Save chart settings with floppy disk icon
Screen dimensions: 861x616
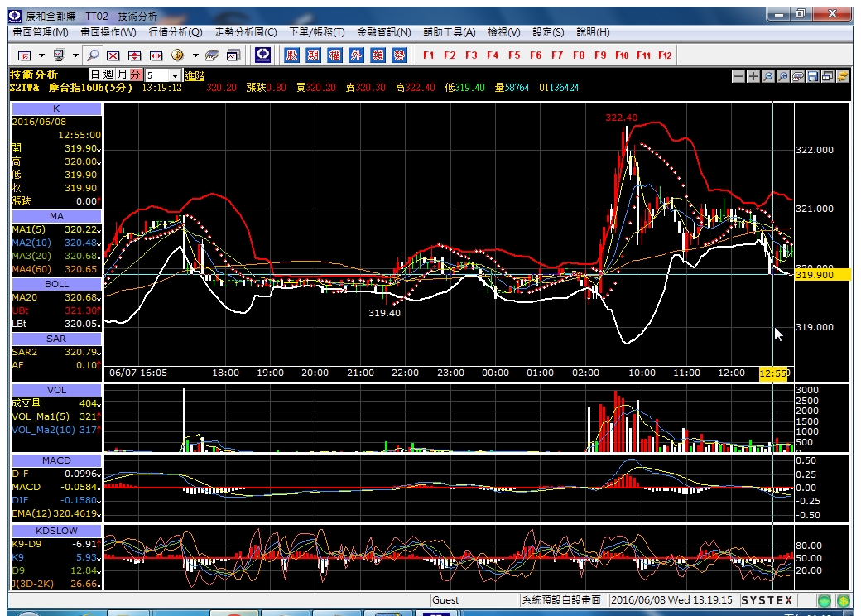point(813,76)
